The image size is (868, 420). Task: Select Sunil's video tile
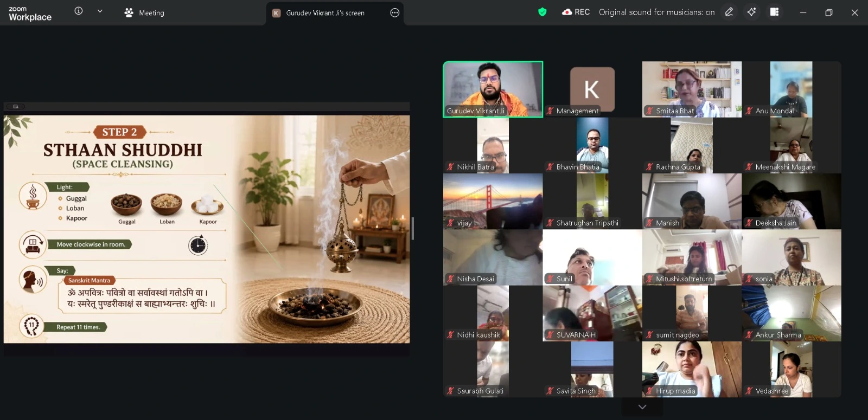point(592,257)
